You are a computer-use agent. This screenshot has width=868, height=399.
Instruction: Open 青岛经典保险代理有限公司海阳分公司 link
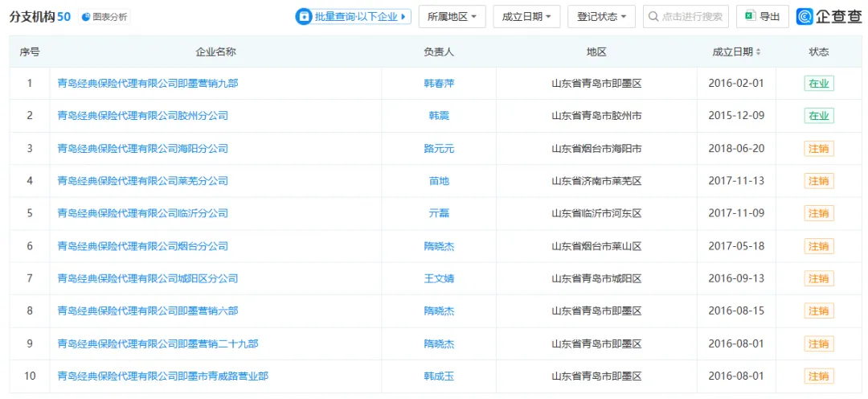click(x=143, y=149)
